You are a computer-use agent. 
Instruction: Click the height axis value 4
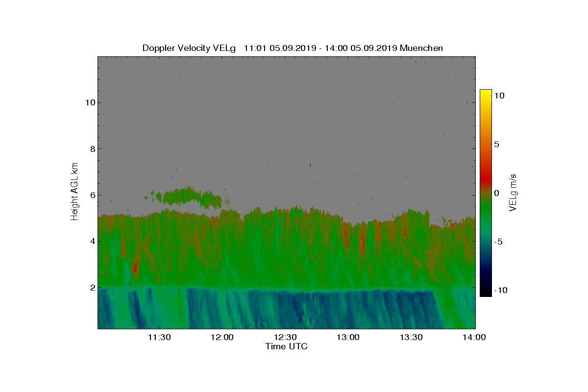click(x=92, y=241)
